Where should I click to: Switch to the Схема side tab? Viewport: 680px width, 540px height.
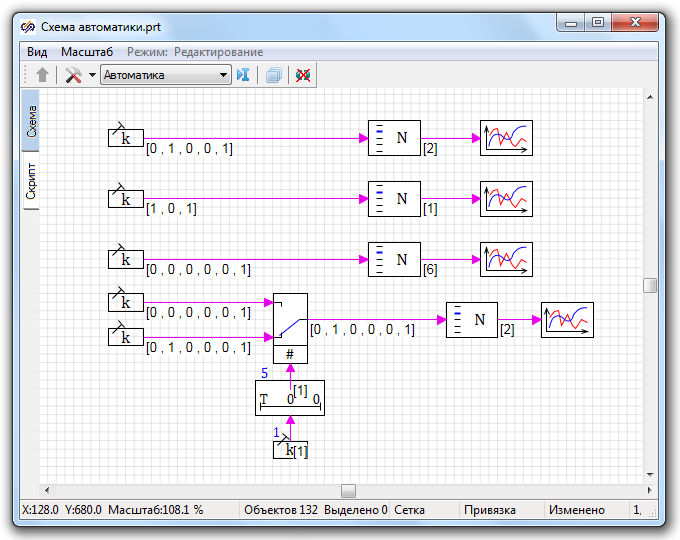[x=31, y=119]
